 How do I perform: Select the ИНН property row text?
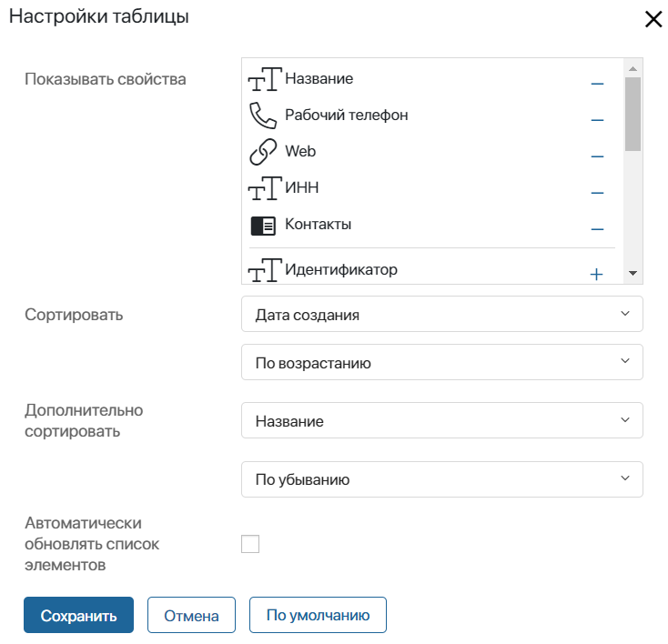[x=301, y=187]
